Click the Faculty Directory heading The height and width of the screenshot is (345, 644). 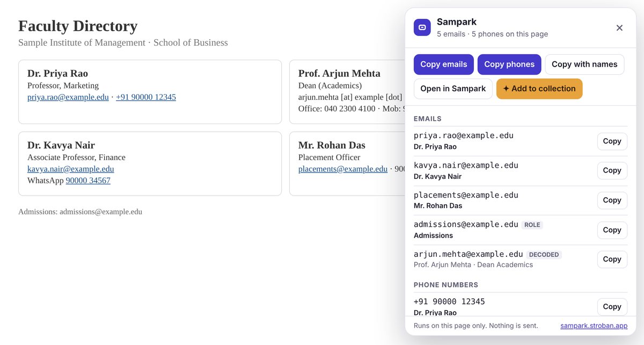click(x=78, y=26)
